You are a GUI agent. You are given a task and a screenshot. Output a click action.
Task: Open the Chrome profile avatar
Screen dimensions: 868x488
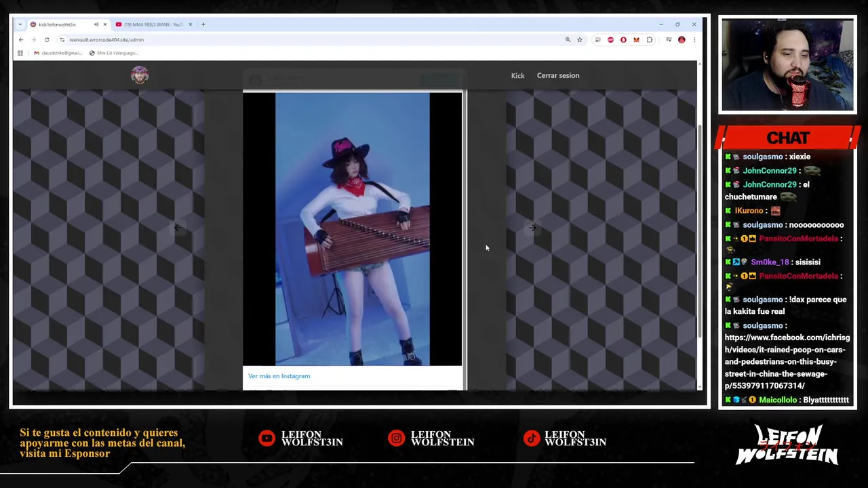coord(682,40)
